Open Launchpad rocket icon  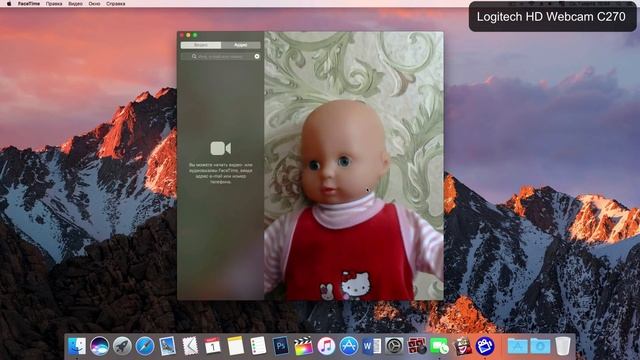(122, 346)
